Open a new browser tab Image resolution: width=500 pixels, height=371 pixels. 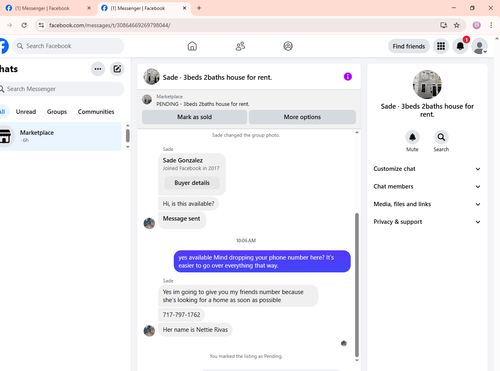coord(199,8)
